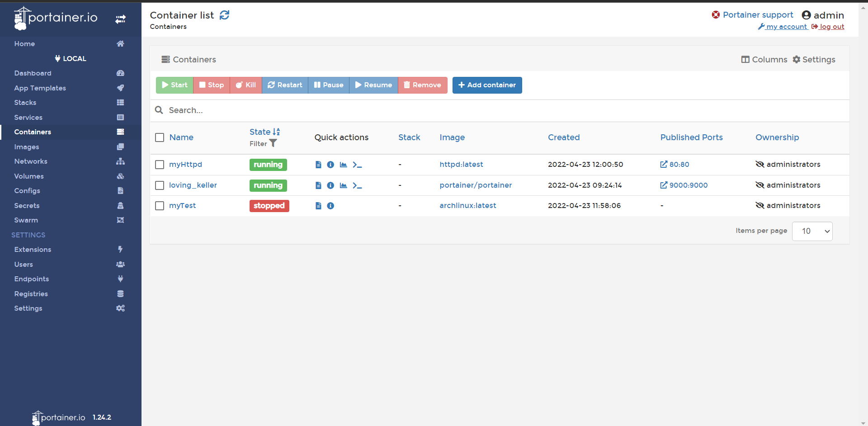Image resolution: width=868 pixels, height=426 pixels.
Task: Sort by the Image column header
Action: pyautogui.click(x=452, y=137)
